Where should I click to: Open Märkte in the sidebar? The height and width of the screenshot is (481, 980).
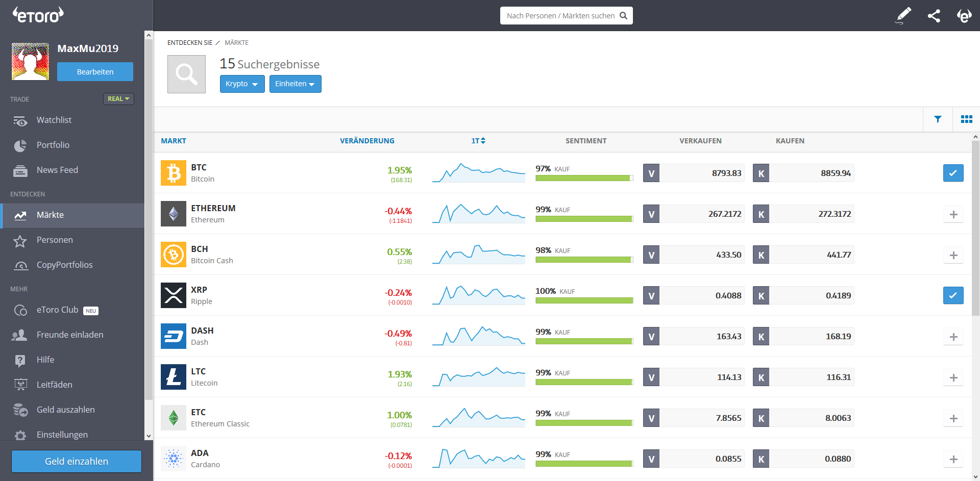[72, 215]
